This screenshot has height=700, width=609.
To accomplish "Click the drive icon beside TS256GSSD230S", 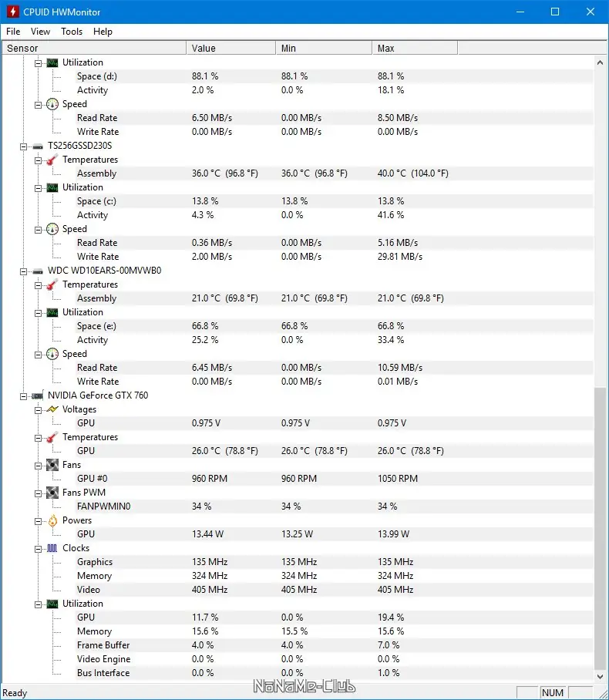I will (37, 146).
